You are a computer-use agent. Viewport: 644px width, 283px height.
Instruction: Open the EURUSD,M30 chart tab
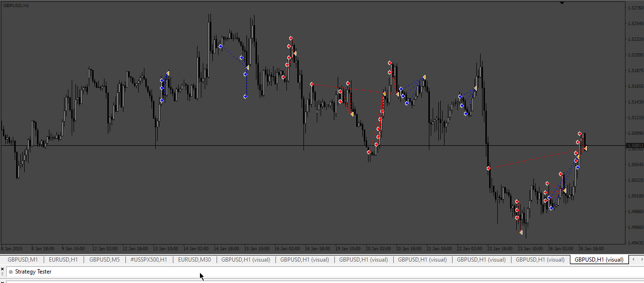point(194,260)
